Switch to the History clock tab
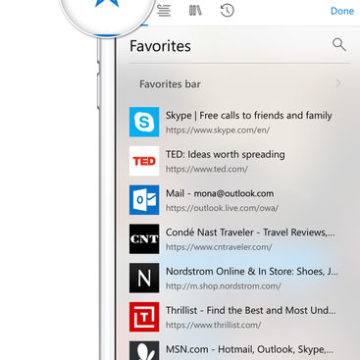Image resolution: width=360 pixels, height=360 pixels. [x=227, y=11]
